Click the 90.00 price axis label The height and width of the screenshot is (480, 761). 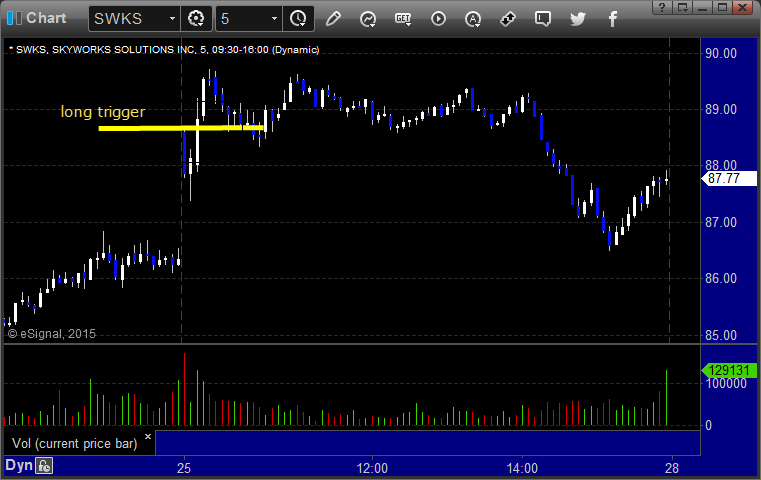[x=721, y=53]
